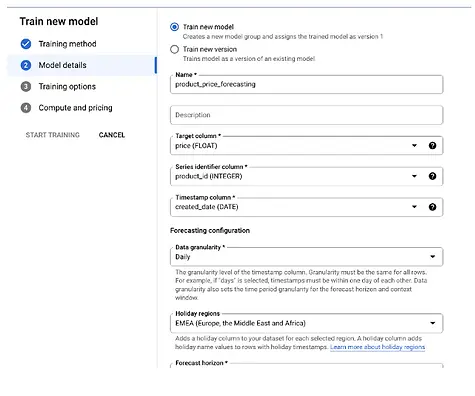Open help icon for Timestamp column
Image resolution: width=475 pixels, height=396 pixels.
pyautogui.click(x=432, y=207)
